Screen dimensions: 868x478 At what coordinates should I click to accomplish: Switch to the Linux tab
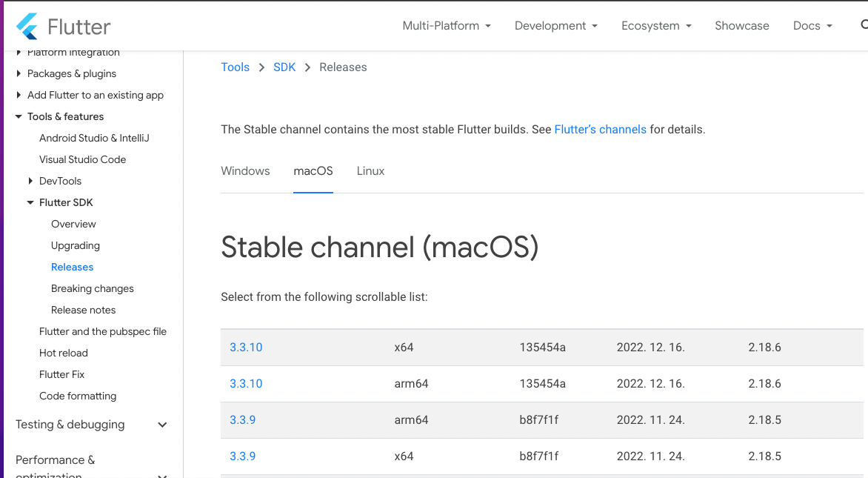[370, 171]
